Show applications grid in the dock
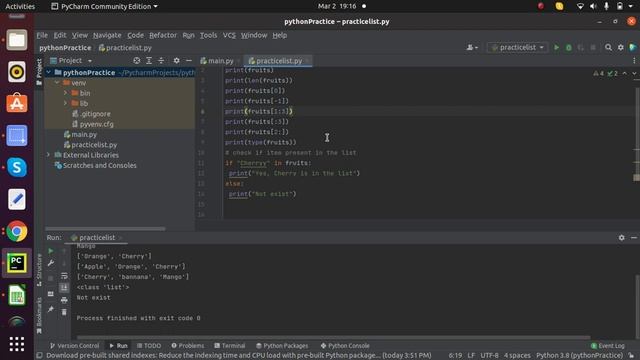The image size is (640, 360). pyautogui.click(x=17, y=344)
